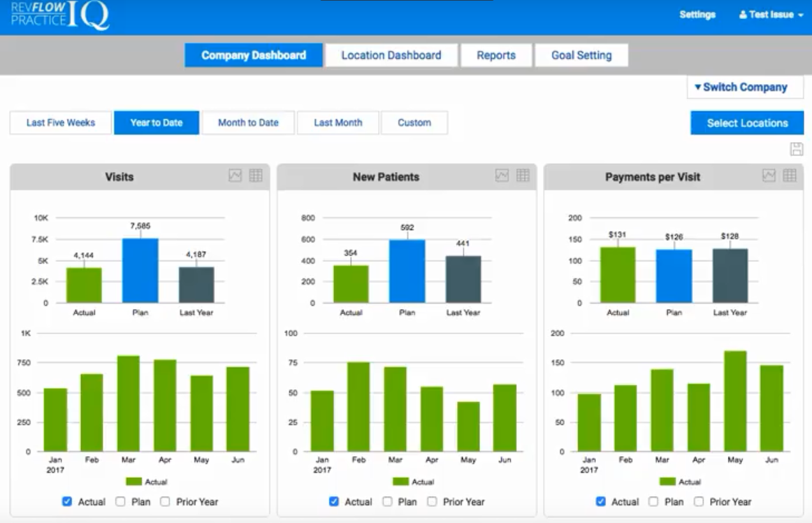Show table view in Visits panel

[x=256, y=176]
